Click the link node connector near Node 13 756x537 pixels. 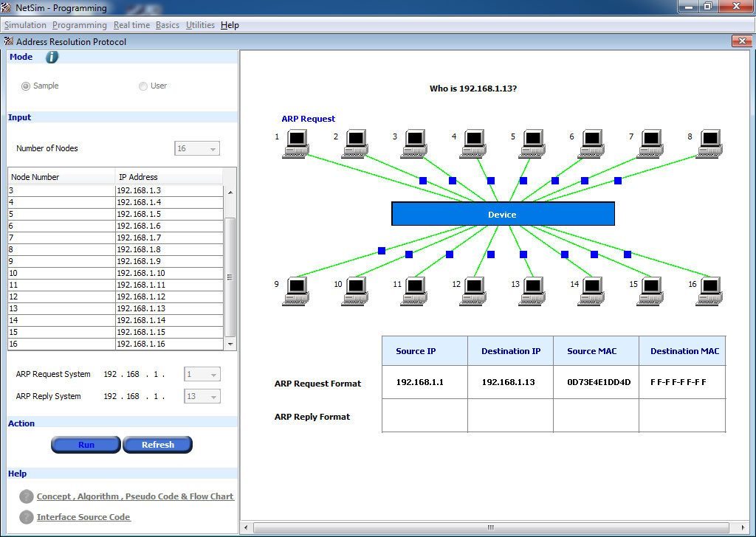point(523,254)
